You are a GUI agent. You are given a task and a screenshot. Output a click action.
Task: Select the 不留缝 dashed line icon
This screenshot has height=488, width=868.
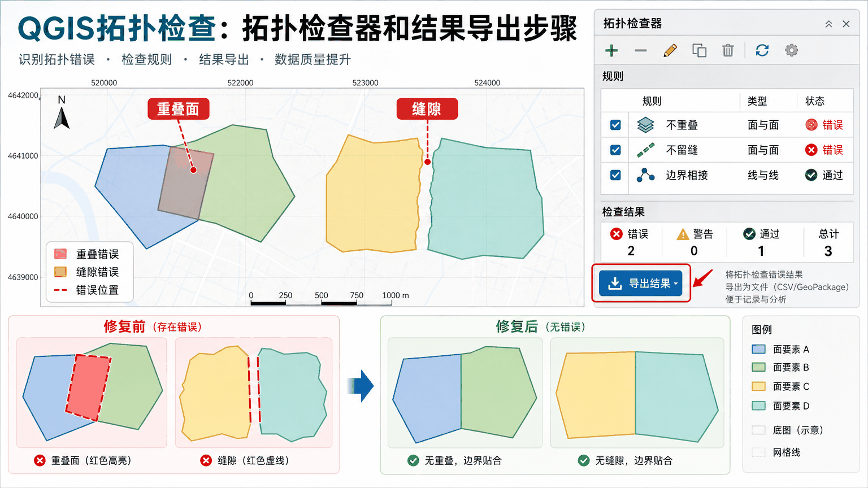point(645,150)
